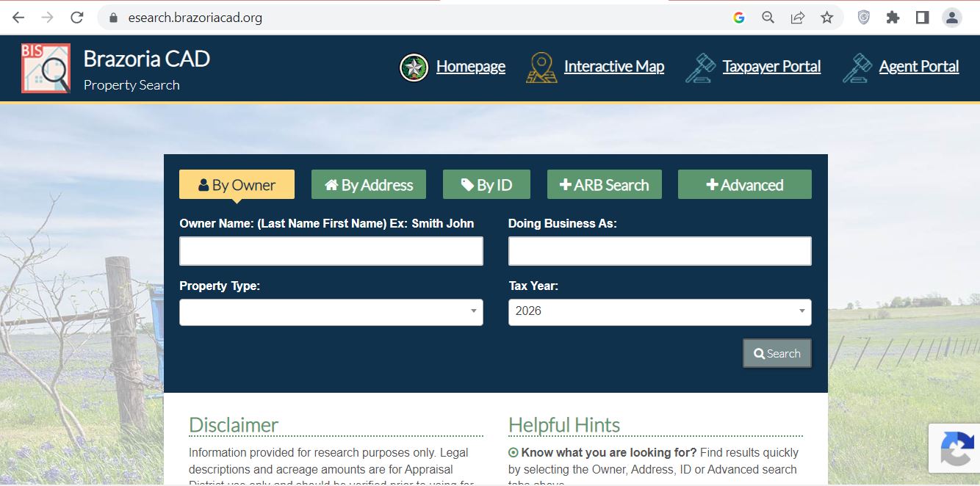Click the browser address bar URL
980x486 pixels.
[x=195, y=18]
